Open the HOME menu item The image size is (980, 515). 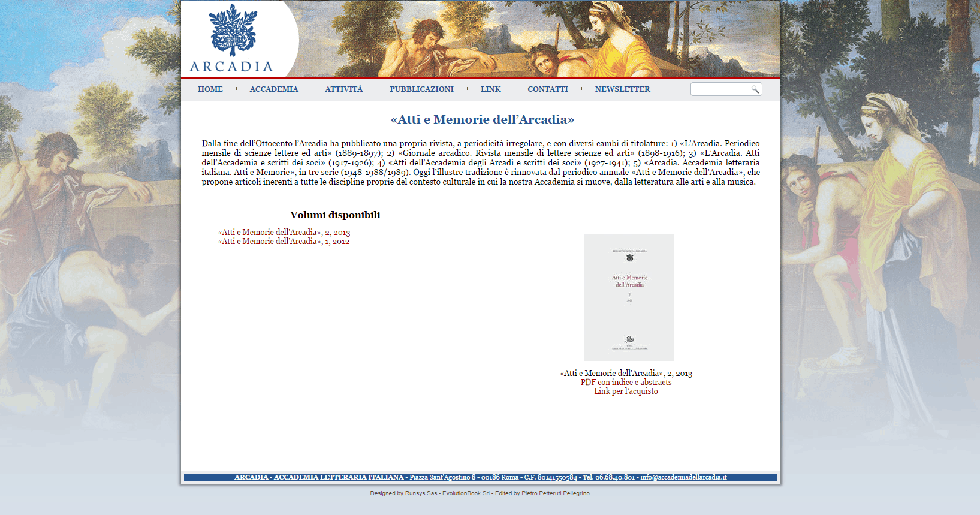tap(210, 89)
